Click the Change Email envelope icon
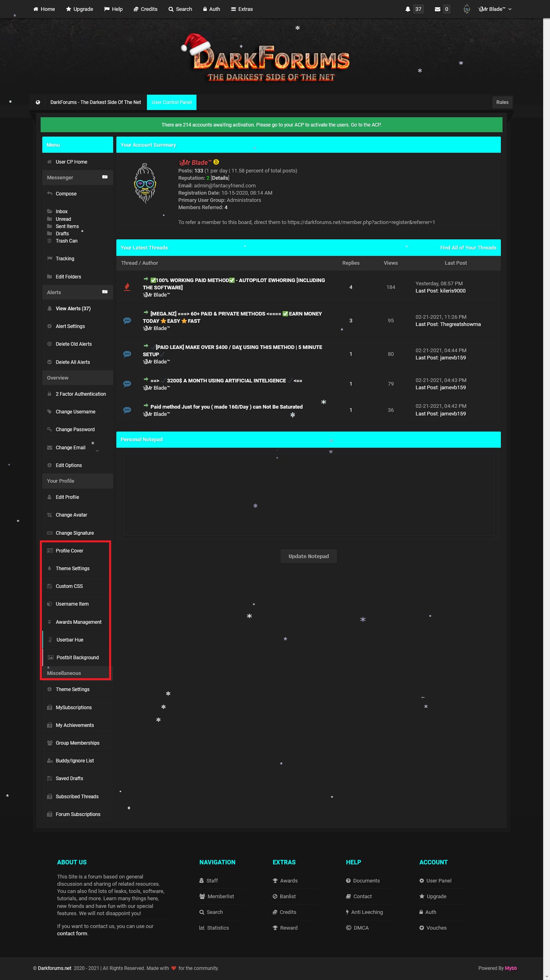The width and height of the screenshot is (550, 980). point(50,447)
